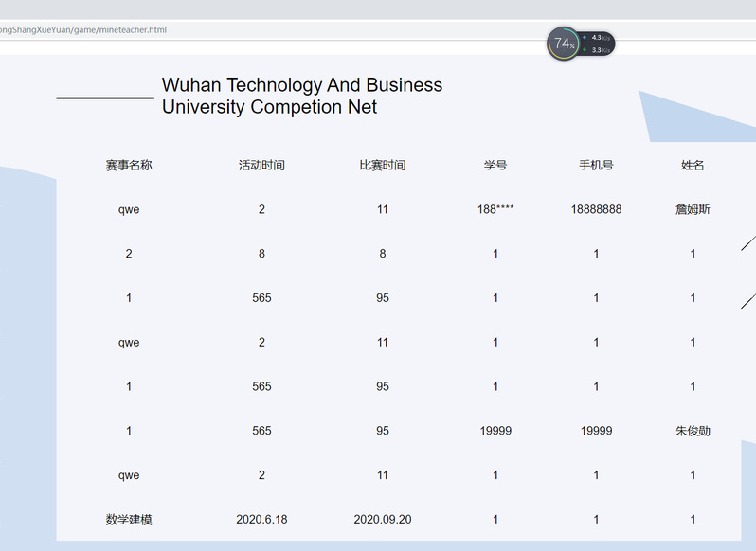Screen dimensions: 756x551
Task: Click the 19999 value in 手机号 column
Action: 596,431
